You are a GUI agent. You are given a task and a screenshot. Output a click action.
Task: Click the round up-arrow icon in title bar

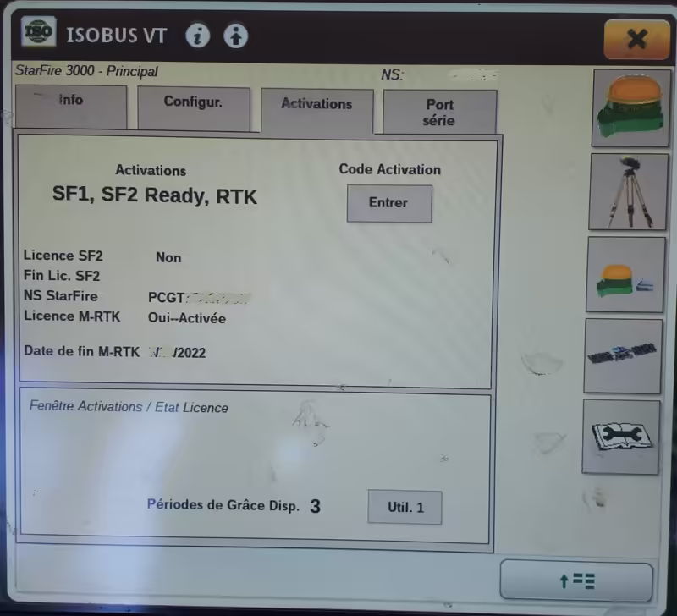(236, 36)
